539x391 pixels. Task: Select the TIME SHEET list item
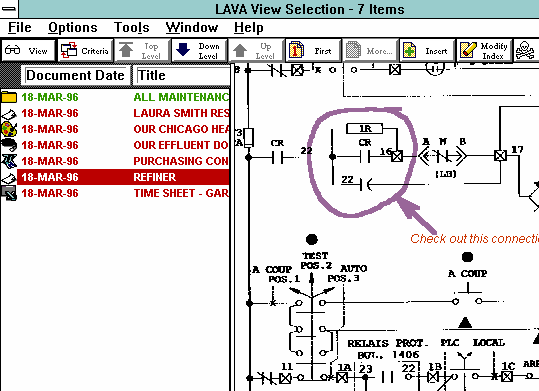(x=115, y=193)
